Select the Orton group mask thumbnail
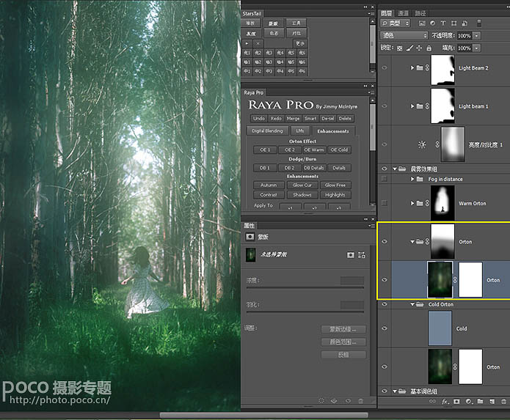 pos(442,241)
